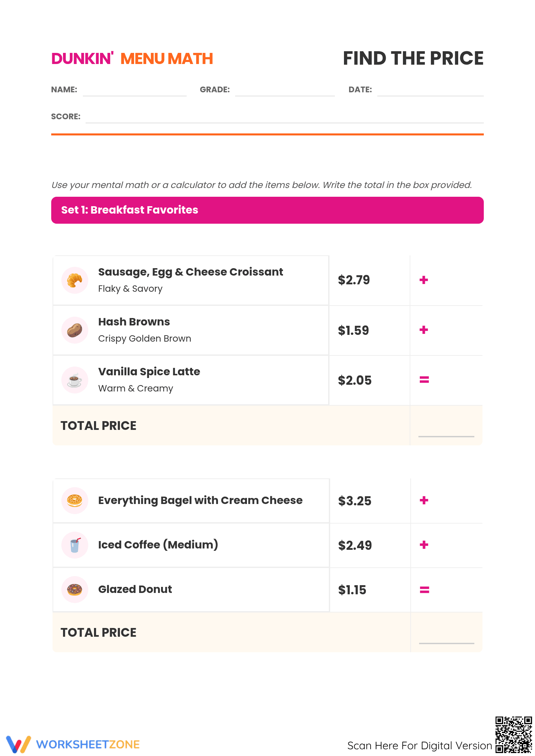The width and height of the screenshot is (535, 756).
Task: Click the Scan Here For Digital Version text
Action: [420, 746]
